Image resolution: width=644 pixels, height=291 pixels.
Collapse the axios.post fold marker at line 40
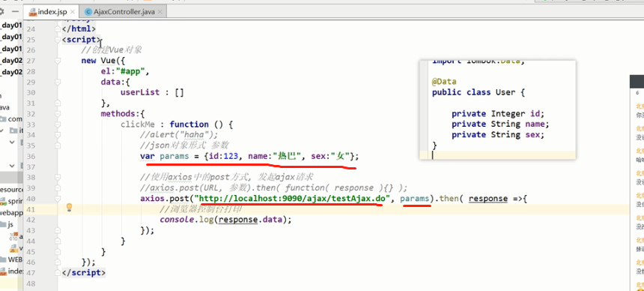tap(57, 199)
